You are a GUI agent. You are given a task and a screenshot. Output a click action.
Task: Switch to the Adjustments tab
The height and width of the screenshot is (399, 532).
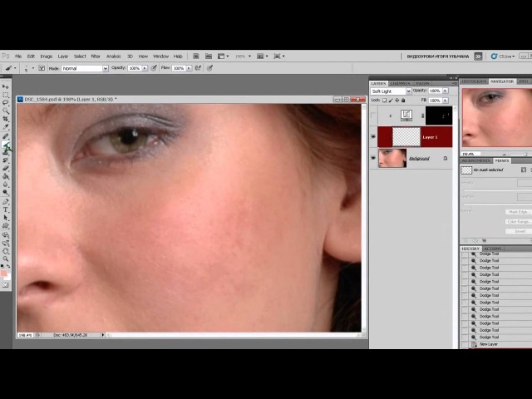point(475,160)
